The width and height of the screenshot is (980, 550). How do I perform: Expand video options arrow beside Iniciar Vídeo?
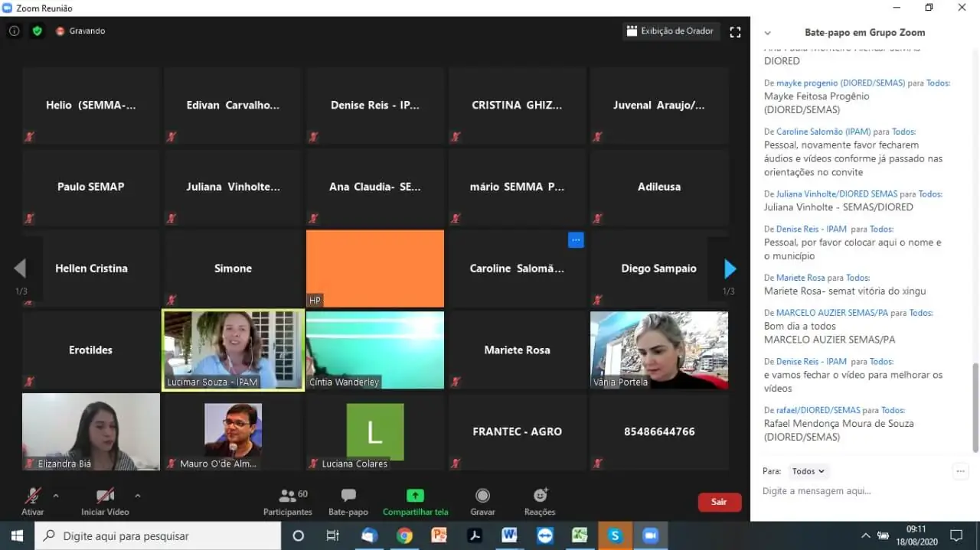(138, 495)
